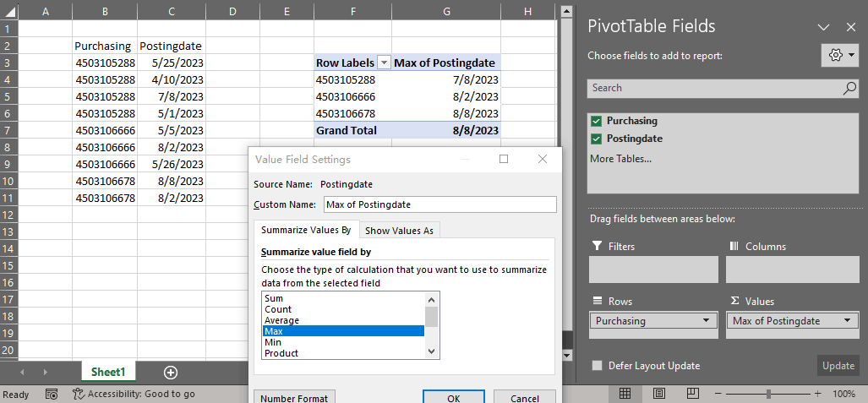Choose Average in calculation list
The height and width of the screenshot is (403, 868).
[343, 320]
